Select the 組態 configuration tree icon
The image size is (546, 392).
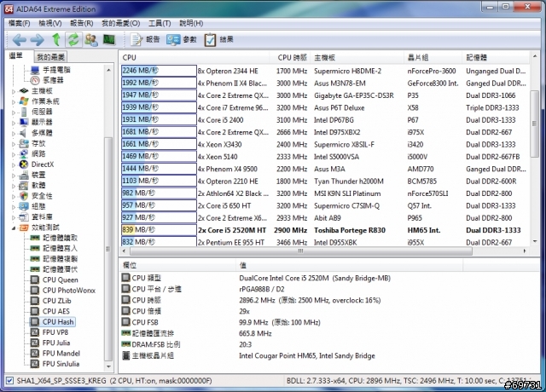(x=24, y=206)
